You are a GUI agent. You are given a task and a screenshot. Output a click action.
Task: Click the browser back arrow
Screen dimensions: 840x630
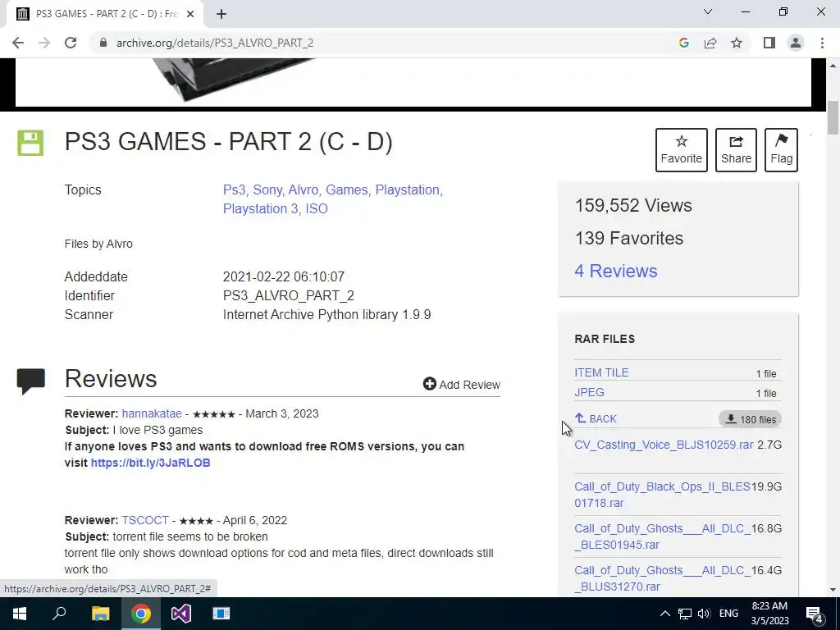tap(18, 43)
